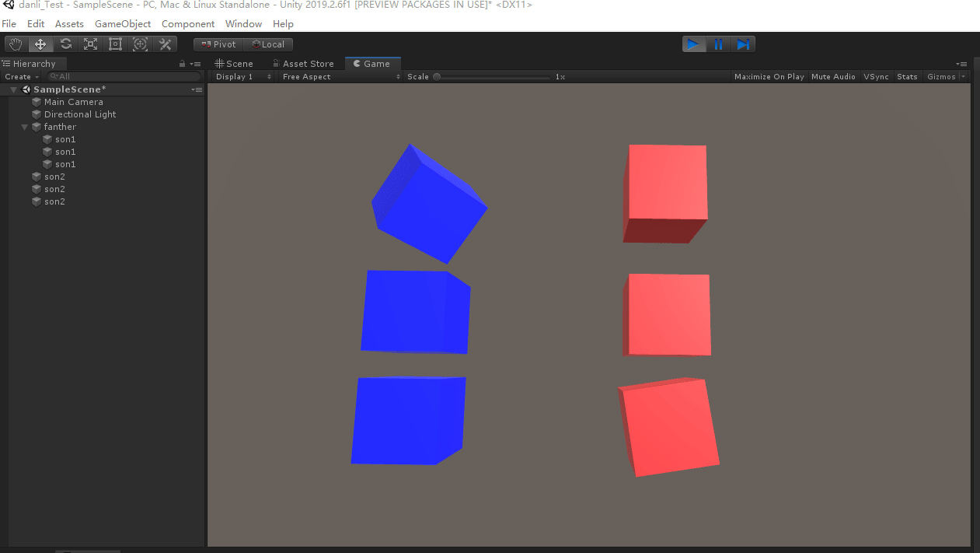Mute Audio in the Game view

pyautogui.click(x=833, y=76)
